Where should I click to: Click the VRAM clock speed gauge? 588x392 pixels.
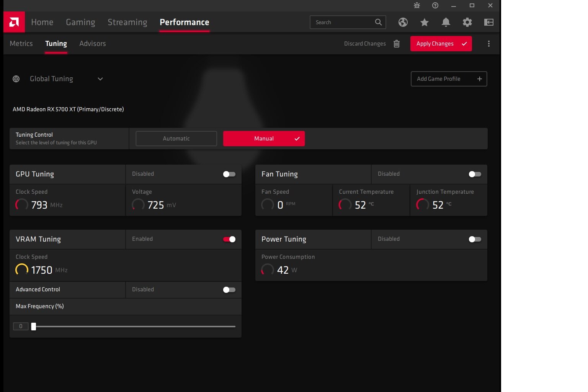click(x=22, y=270)
